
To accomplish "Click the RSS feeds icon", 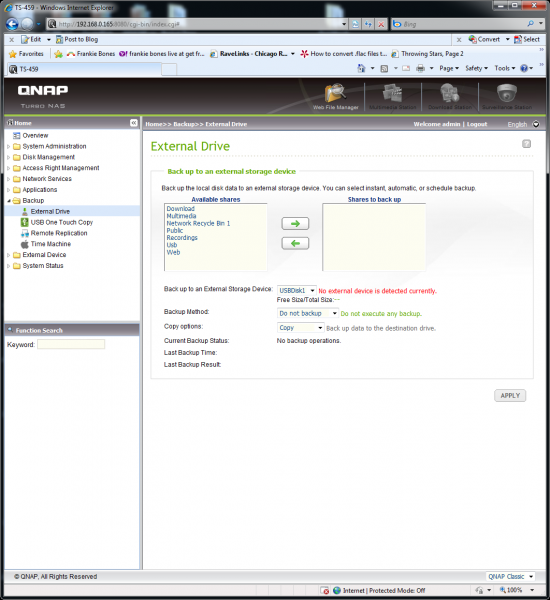I will (384, 68).
